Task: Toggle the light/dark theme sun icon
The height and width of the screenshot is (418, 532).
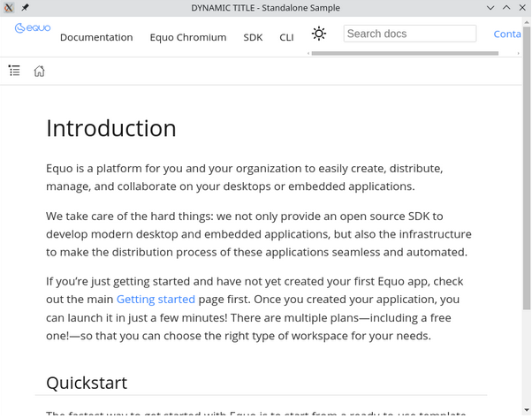Action: 319,34
